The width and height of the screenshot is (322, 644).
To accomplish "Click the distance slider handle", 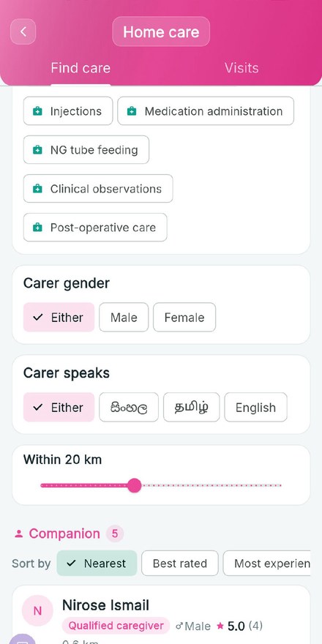I will point(134,485).
